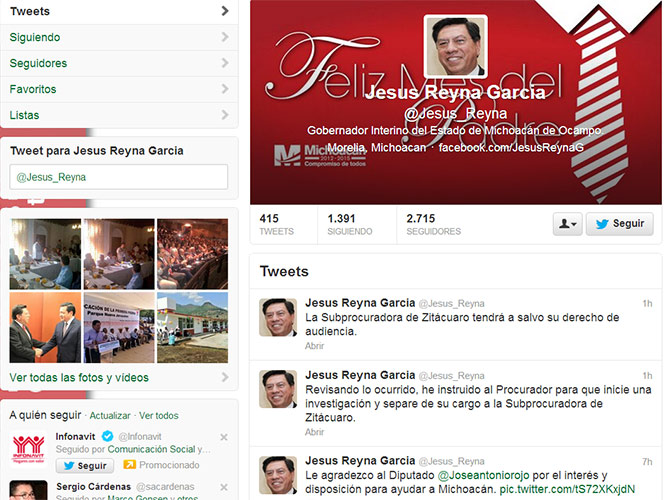This screenshot has width=665, height=500.
Task: Open the mountain building photo thumbnail
Action: point(192,327)
